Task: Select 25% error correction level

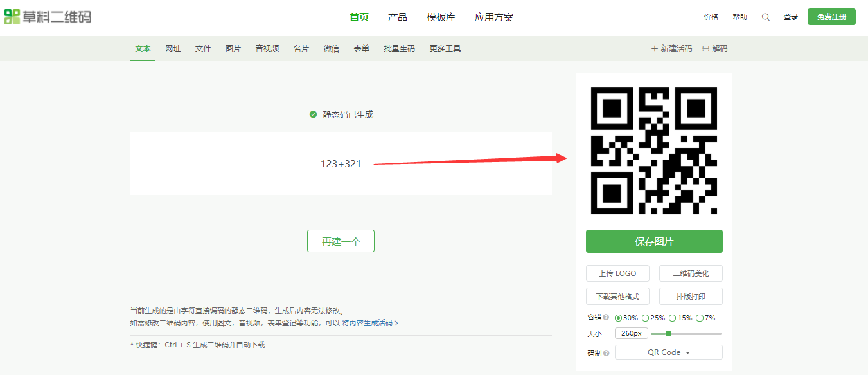Action: [645, 318]
